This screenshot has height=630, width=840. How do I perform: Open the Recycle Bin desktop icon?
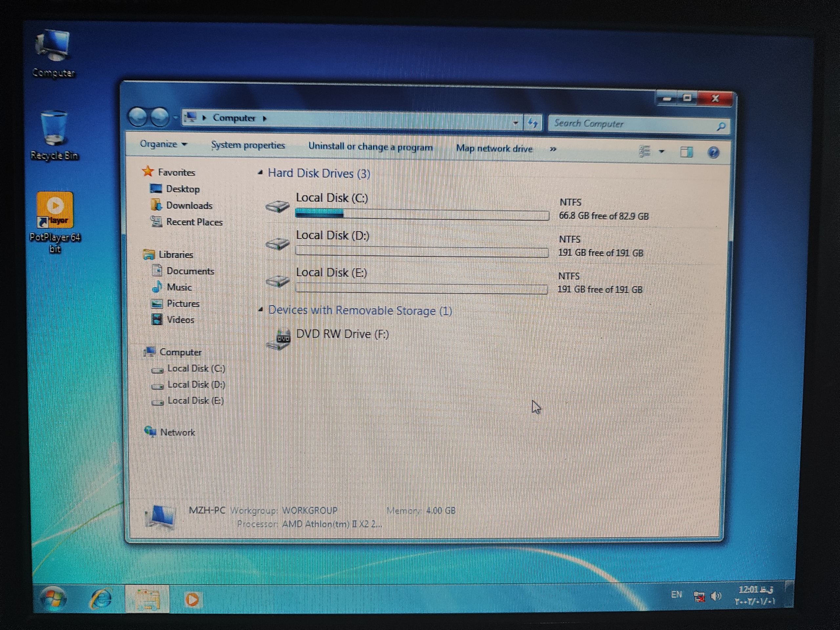coord(54,135)
